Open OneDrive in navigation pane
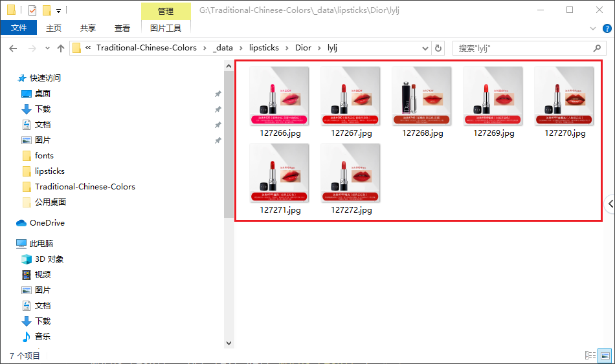 click(47, 222)
